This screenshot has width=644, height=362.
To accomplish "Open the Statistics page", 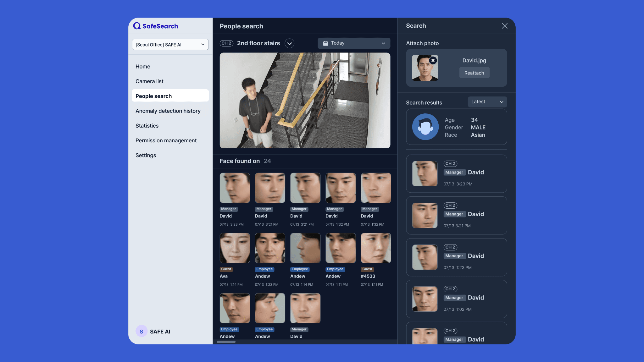I will (x=147, y=126).
